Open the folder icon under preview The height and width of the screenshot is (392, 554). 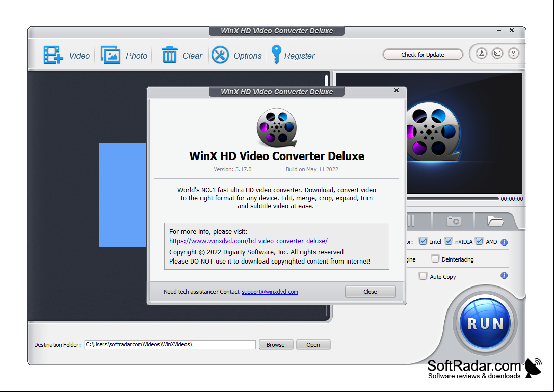(x=495, y=221)
